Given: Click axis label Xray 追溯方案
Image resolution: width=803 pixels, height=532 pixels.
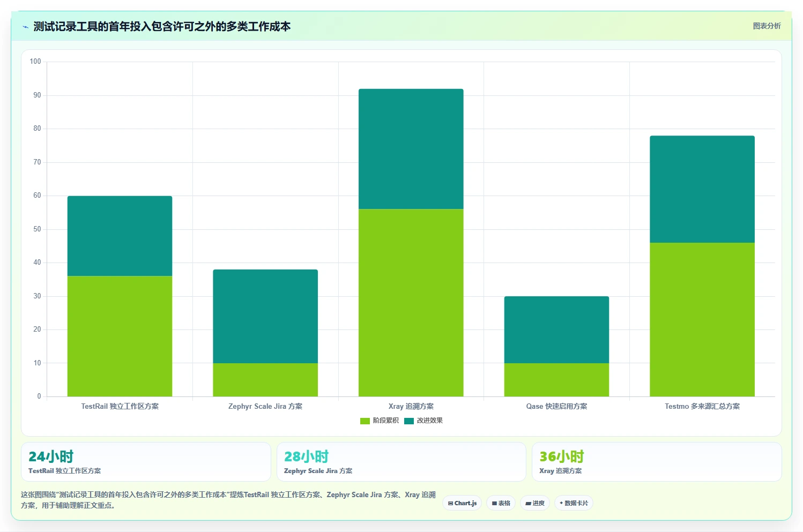Looking at the screenshot, I should point(411,406).
